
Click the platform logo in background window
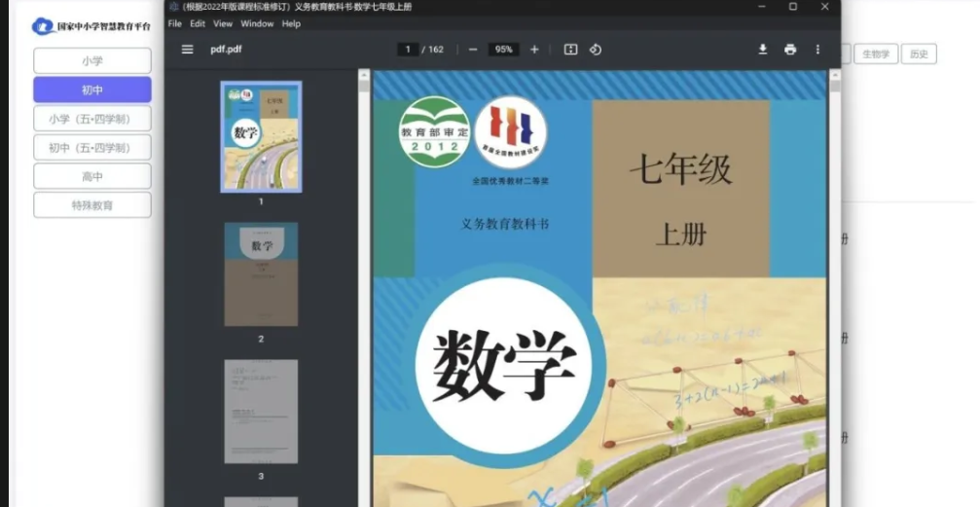pyautogui.click(x=43, y=27)
